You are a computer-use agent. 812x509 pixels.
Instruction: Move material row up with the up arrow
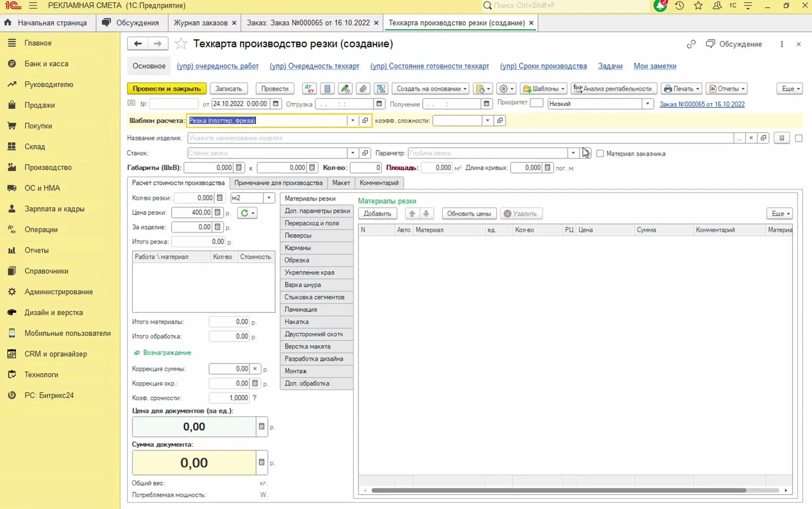(x=412, y=213)
